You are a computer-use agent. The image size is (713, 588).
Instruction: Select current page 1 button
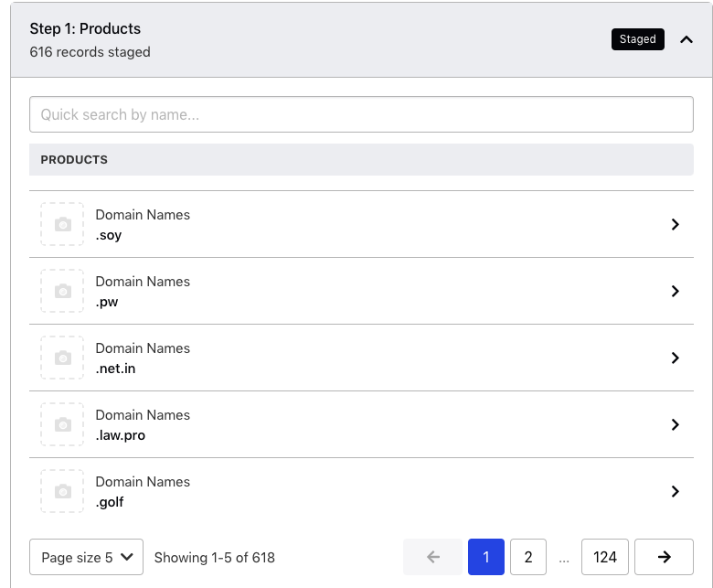coord(486,557)
